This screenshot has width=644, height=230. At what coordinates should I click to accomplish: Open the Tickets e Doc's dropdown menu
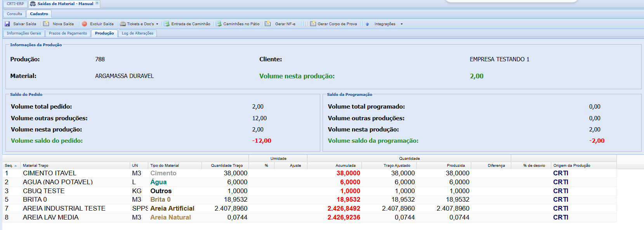139,24
